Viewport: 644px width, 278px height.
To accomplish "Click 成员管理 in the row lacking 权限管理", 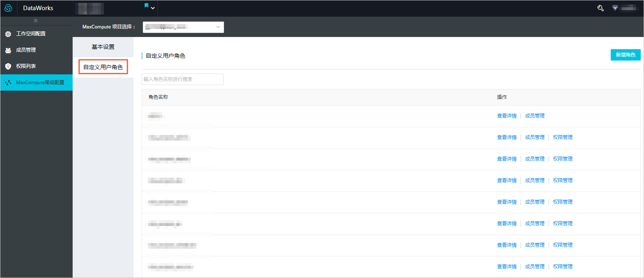I will point(535,116).
